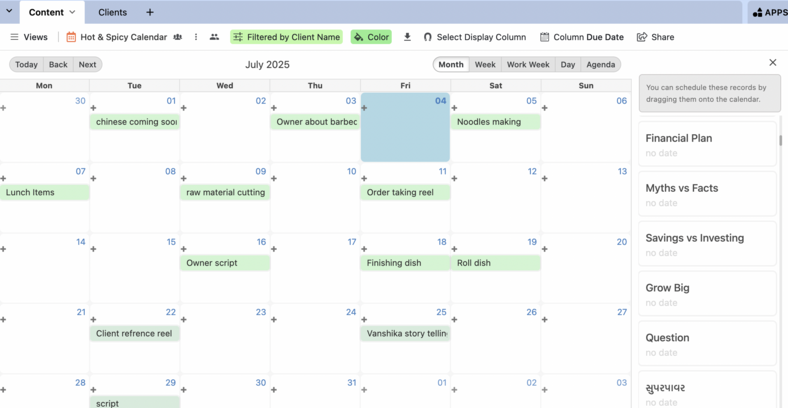The height and width of the screenshot is (408, 788).
Task: Expand the Content tab dropdown arrow
Action: pos(72,12)
